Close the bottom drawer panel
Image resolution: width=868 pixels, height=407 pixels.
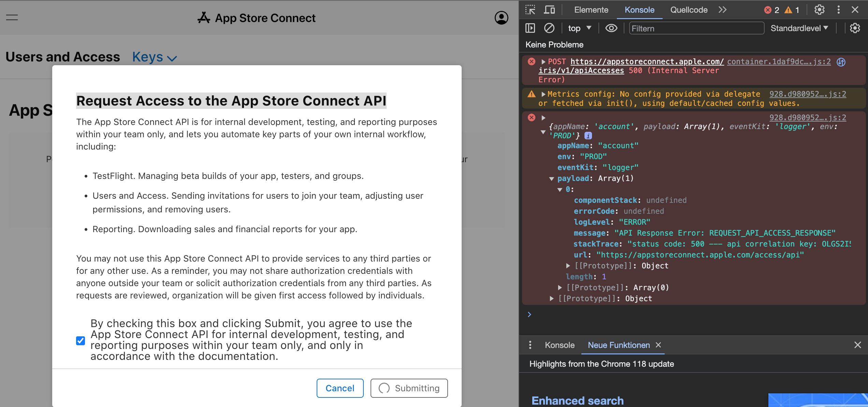pyautogui.click(x=857, y=345)
